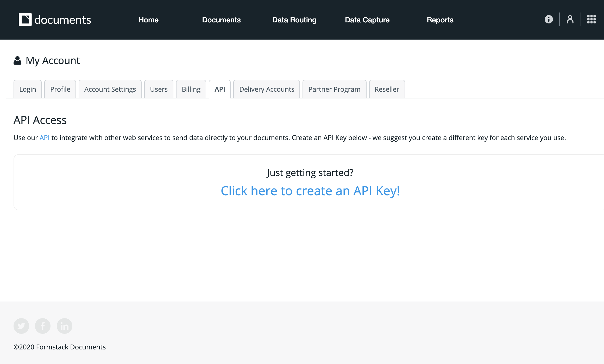Open the Reports menu
Image resolution: width=604 pixels, height=364 pixels.
point(440,20)
